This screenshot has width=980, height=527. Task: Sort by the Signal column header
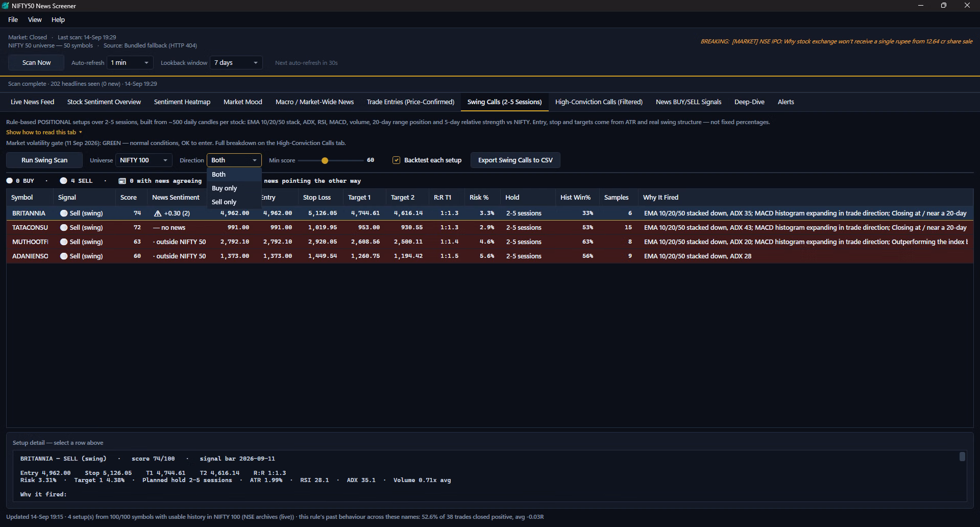click(84, 198)
